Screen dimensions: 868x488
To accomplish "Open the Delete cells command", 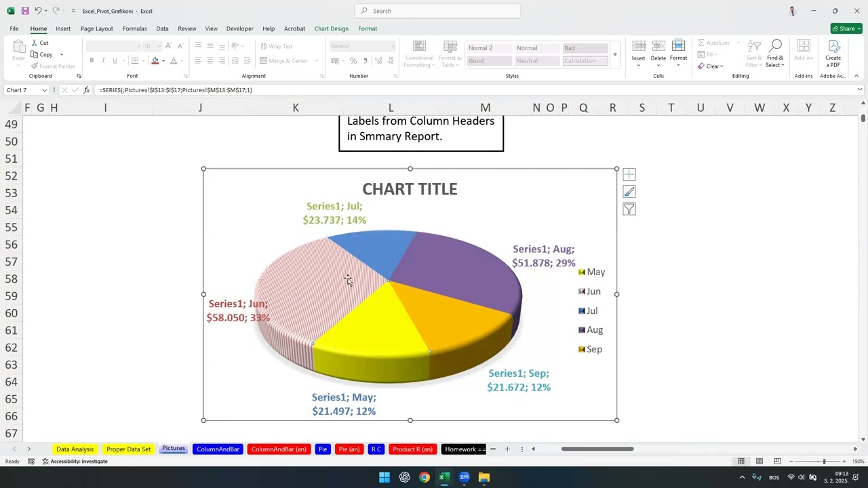I will coord(658,51).
